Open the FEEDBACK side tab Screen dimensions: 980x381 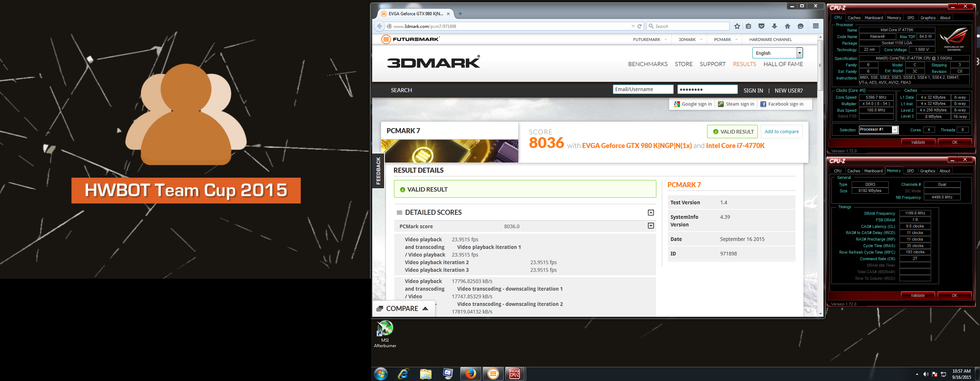click(378, 171)
